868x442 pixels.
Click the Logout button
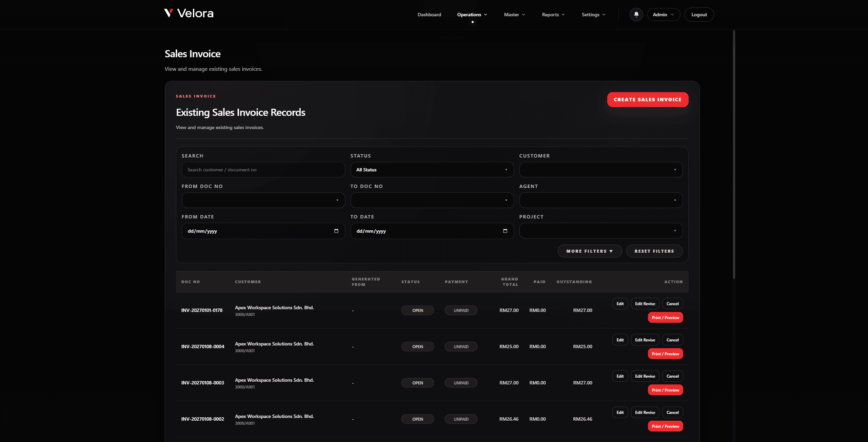tap(699, 15)
